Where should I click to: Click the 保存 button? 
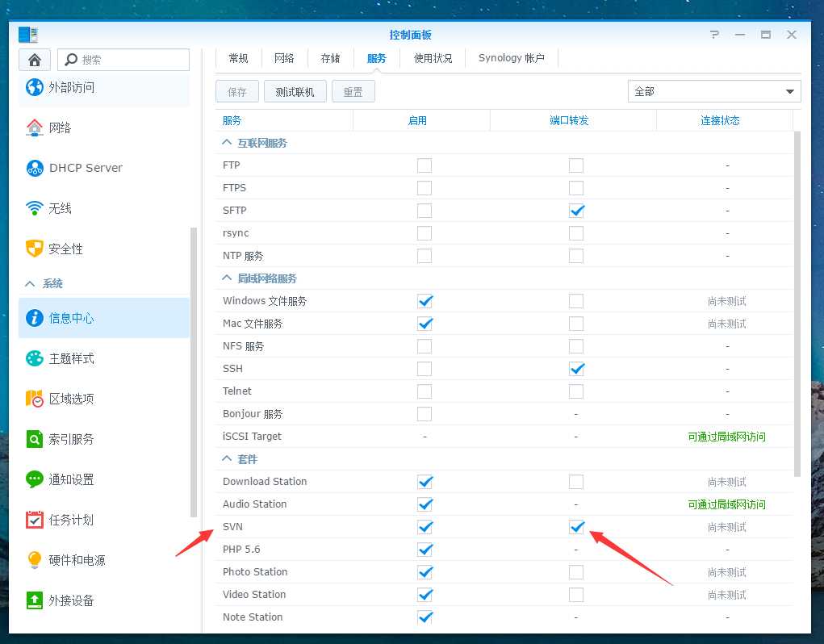[237, 92]
